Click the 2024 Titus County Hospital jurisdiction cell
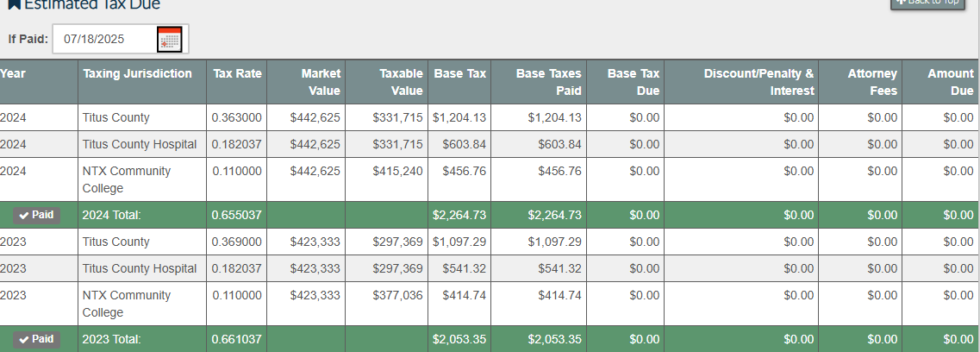The height and width of the screenshot is (352, 980). click(x=139, y=144)
